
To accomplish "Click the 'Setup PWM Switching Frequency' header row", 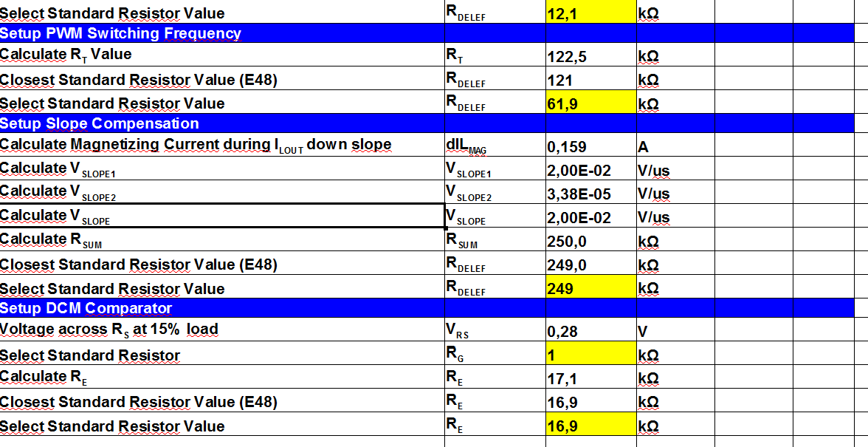I will pos(427,33).
